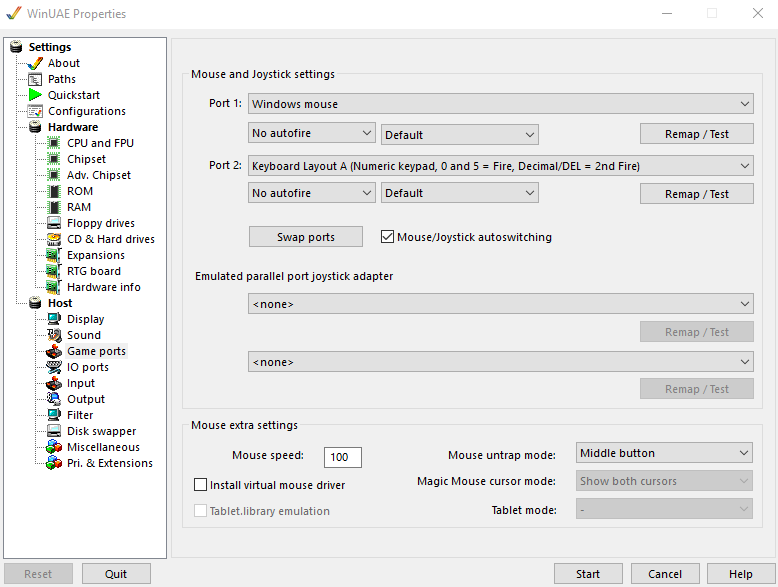Open second parallel port joystick adapter dropdown
Screen dimensions: 778x587
pyautogui.click(x=501, y=362)
